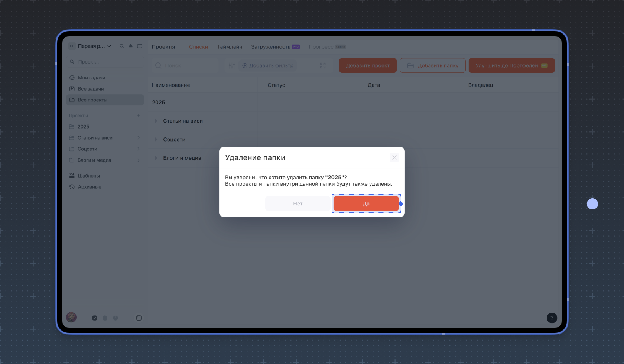Screen dimensions: 624x364
Task: Close the Удаление папки dialog
Action: pos(394,157)
